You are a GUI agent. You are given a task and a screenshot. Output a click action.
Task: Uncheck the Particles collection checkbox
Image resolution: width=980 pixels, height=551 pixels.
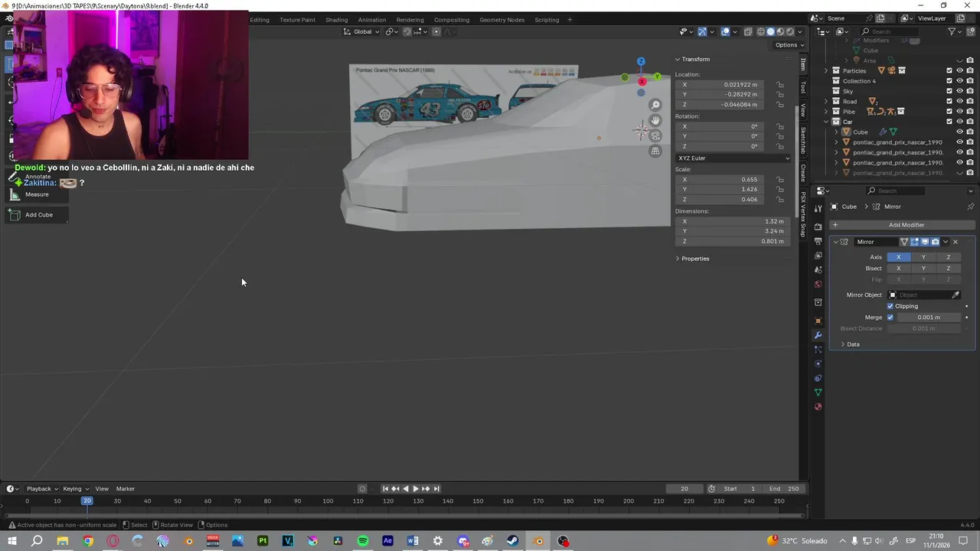[949, 71]
